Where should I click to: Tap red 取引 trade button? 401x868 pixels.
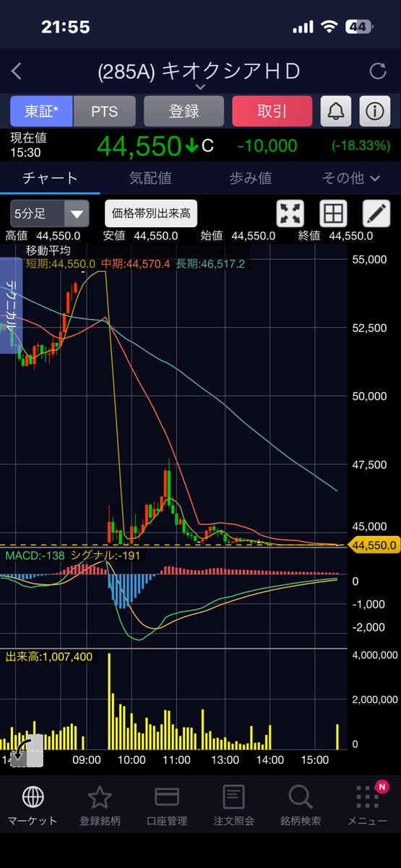click(x=272, y=111)
